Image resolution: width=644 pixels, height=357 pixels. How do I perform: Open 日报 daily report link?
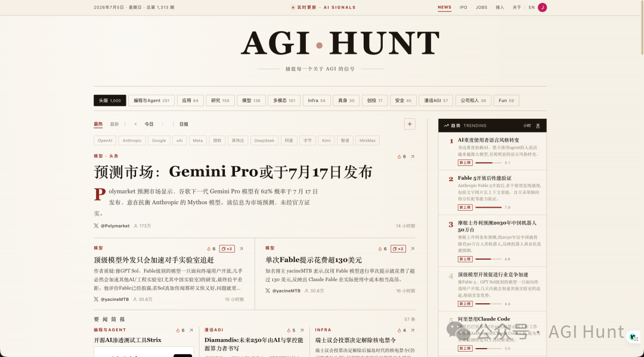click(x=184, y=124)
